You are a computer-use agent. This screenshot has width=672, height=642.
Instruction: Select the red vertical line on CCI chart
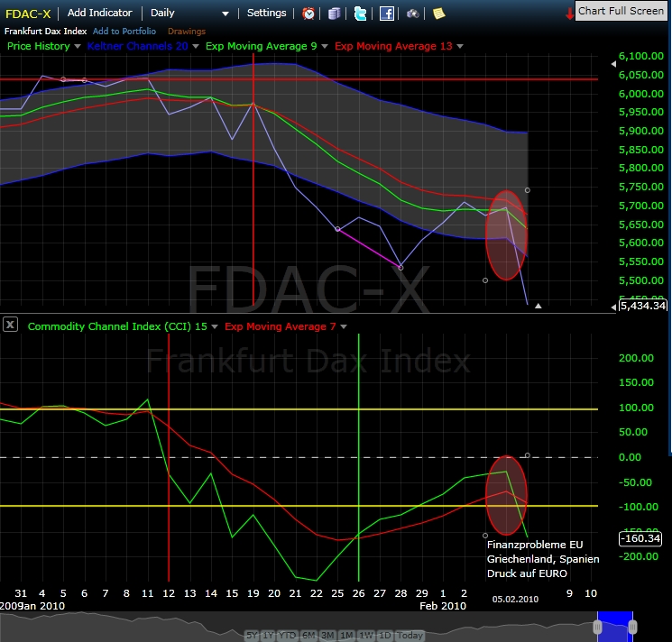(169, 457)
